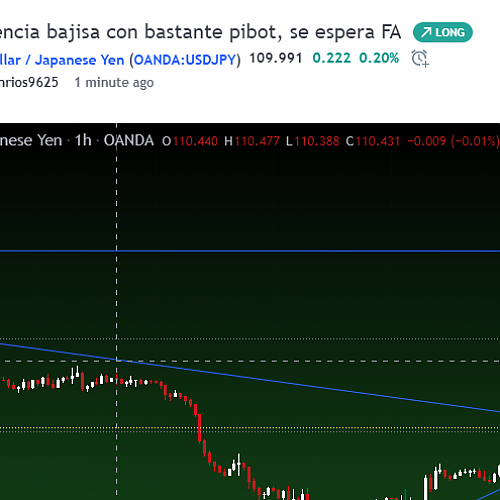Click the H110.477 high value in legend

click(252, 141)
